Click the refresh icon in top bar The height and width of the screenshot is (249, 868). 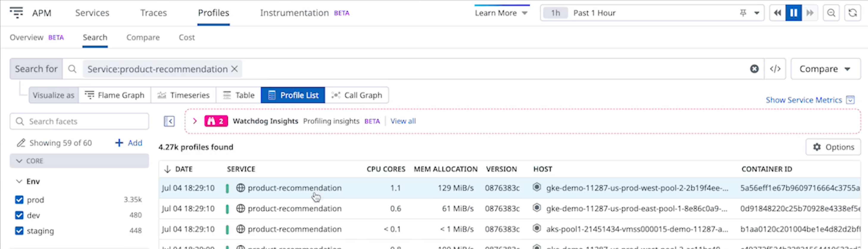pyautogui.click(x=853, y=13)
